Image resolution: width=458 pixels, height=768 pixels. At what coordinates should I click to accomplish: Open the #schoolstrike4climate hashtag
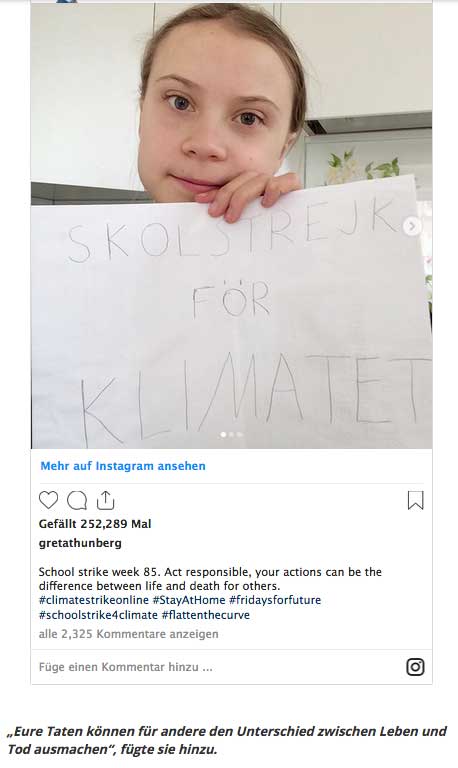(x=98, y=615)
